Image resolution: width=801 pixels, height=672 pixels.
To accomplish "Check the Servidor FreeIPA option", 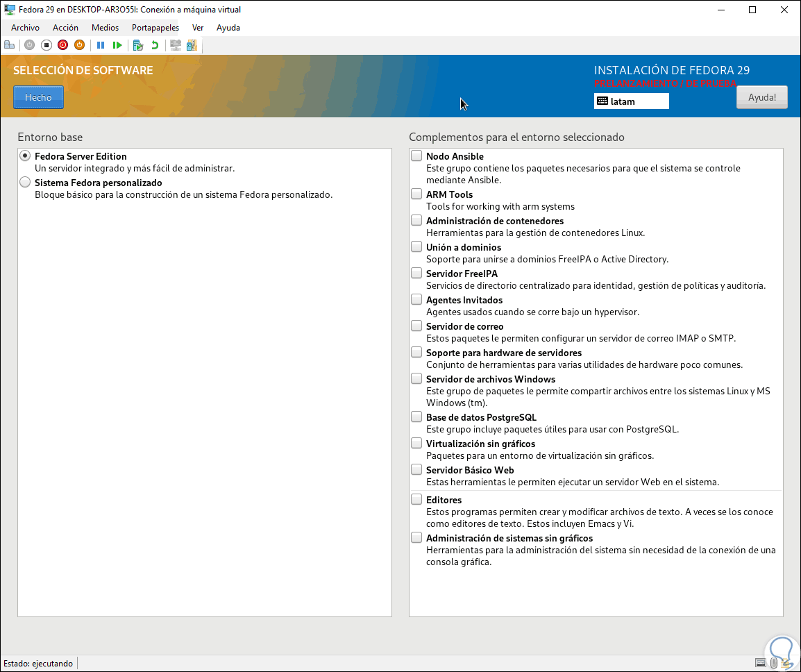I will point(416,274).
